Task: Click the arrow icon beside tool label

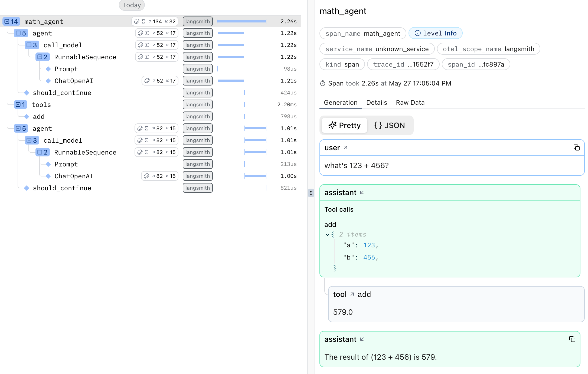Action: click(x=352, y=294)
